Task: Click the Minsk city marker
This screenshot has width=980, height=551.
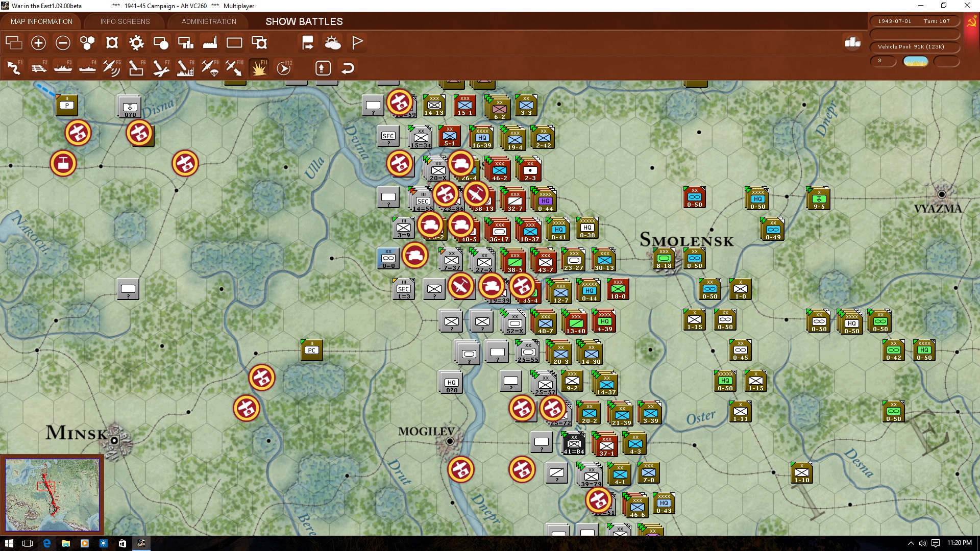Action: tap(114, 440)
